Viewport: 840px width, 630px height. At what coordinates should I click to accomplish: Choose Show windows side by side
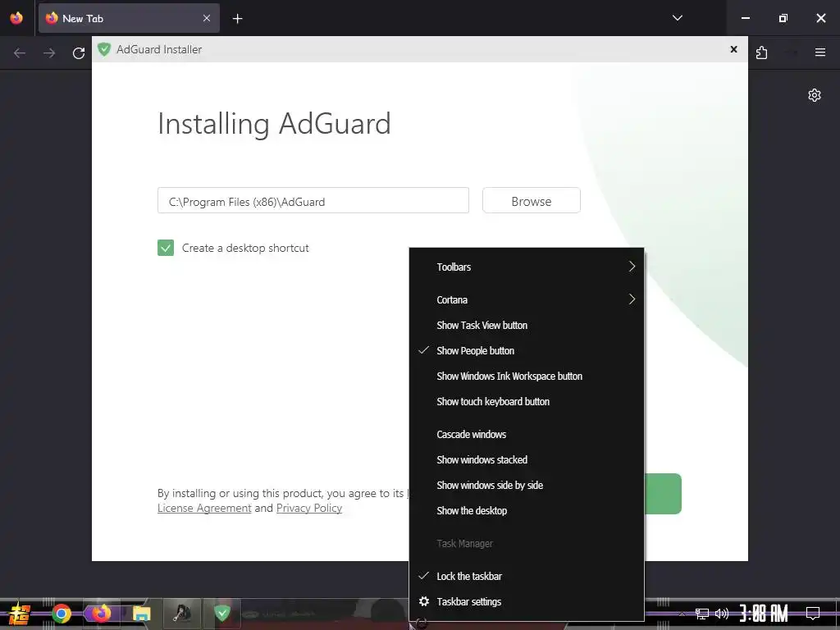point(527,485)
